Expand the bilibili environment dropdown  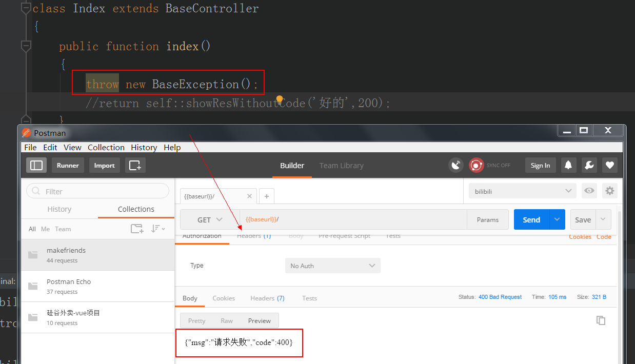coord(523,191)
